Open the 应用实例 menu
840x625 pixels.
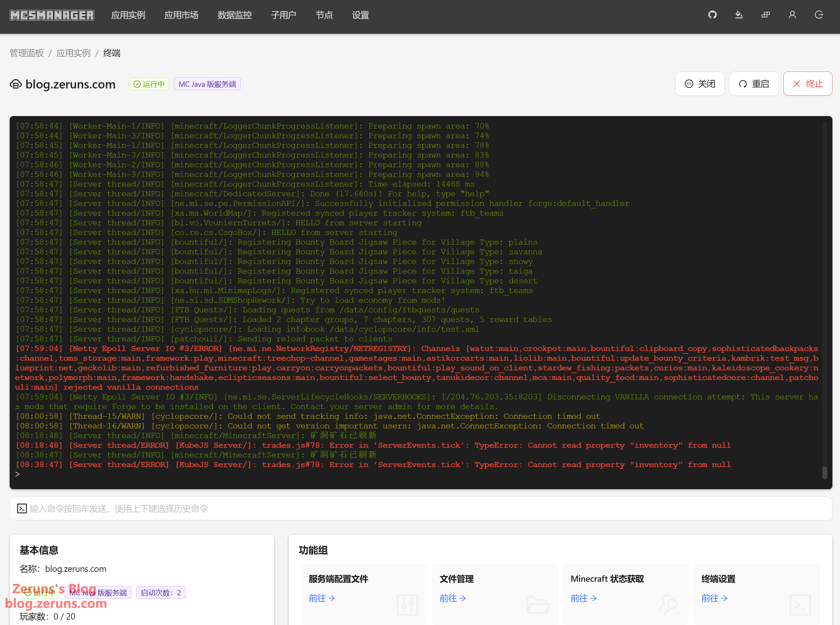tap(128, 15)
